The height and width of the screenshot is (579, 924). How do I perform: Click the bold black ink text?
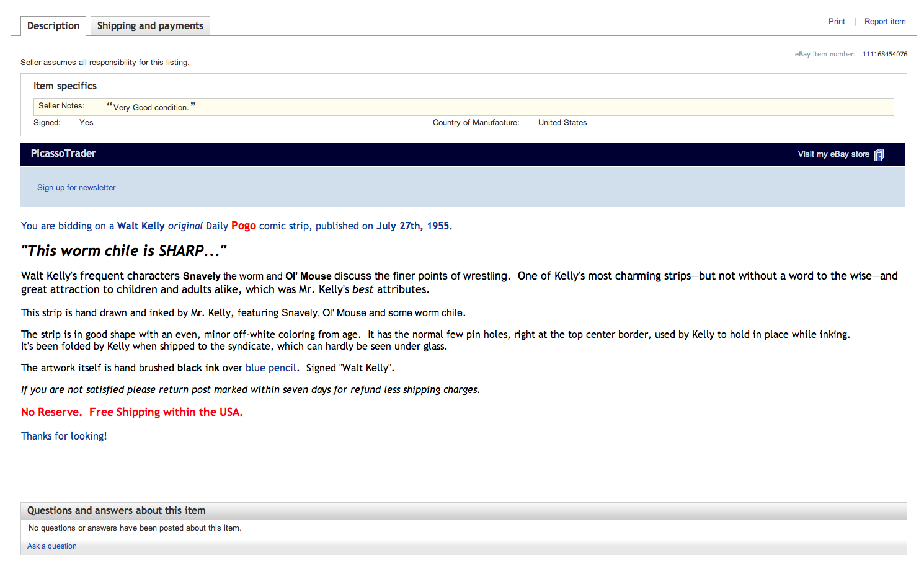[198, 368]
